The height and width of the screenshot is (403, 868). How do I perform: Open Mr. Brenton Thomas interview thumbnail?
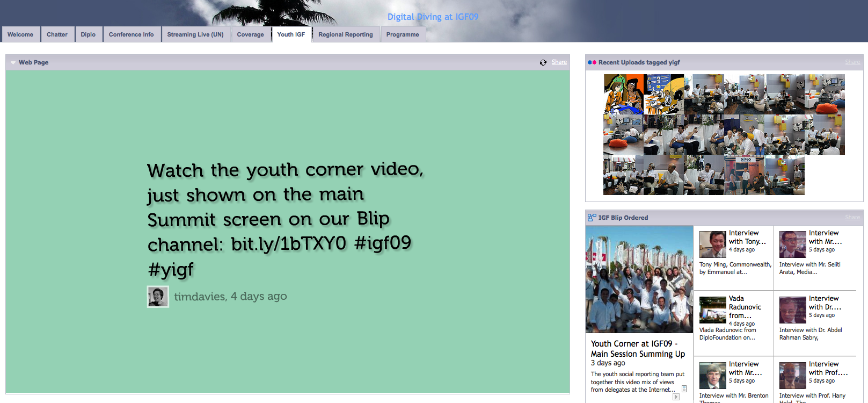coord(712,376)
